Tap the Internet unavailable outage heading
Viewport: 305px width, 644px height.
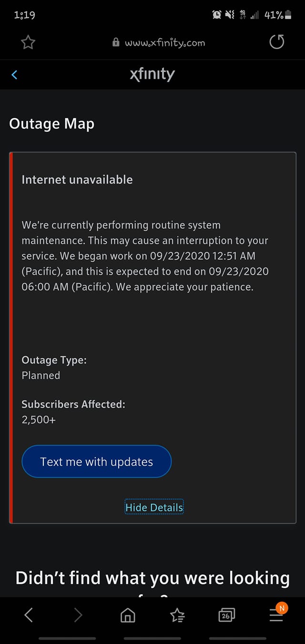[x=77, y=180]
